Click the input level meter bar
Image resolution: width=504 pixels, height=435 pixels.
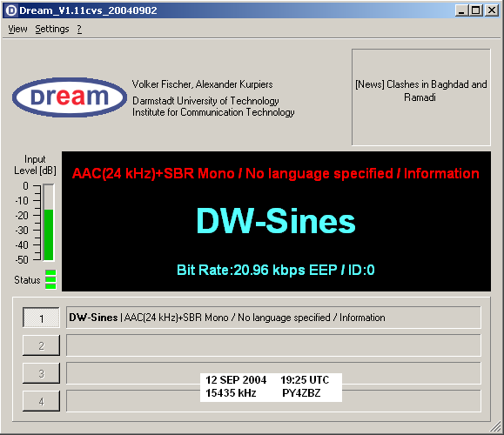pyautogui.click(x=49, y=223)
